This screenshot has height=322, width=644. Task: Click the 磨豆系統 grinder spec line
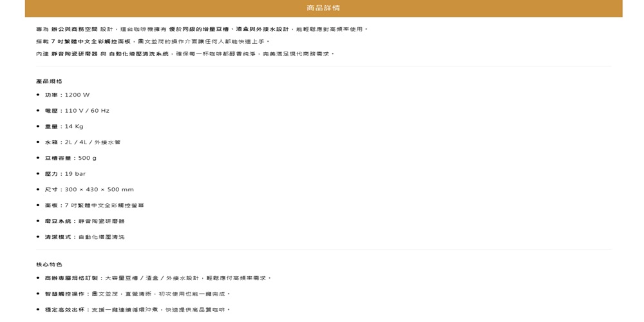(84, 222)
